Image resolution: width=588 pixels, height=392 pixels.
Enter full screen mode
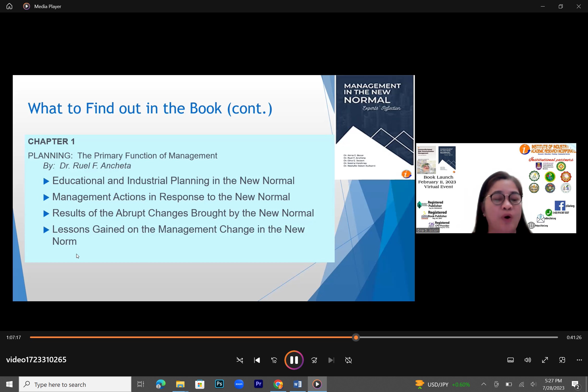click(x=545, y=360)
